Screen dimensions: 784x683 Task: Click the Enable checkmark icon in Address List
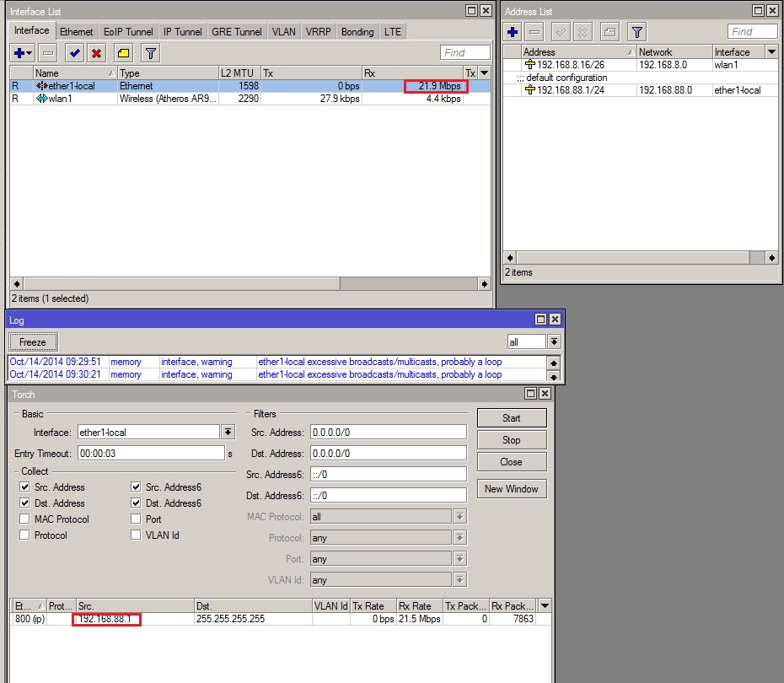click(561, 33)
